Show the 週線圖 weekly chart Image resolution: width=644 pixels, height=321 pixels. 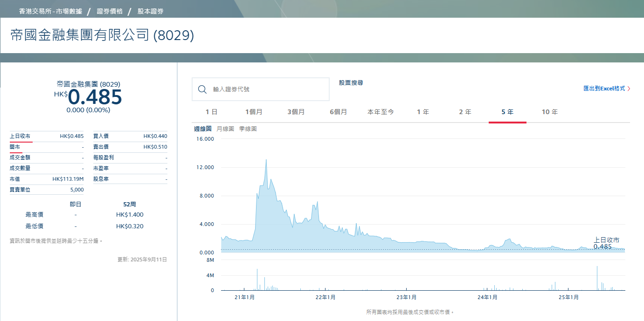[202, 129]
